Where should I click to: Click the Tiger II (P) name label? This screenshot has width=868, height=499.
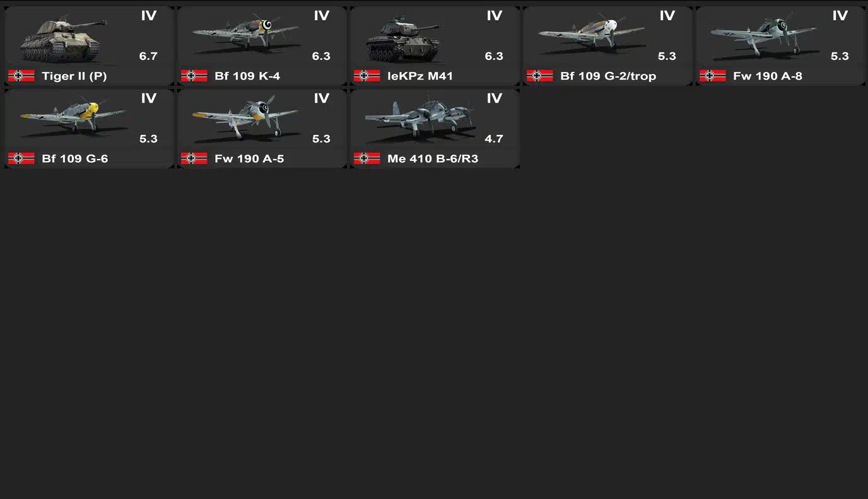(74, 76)
